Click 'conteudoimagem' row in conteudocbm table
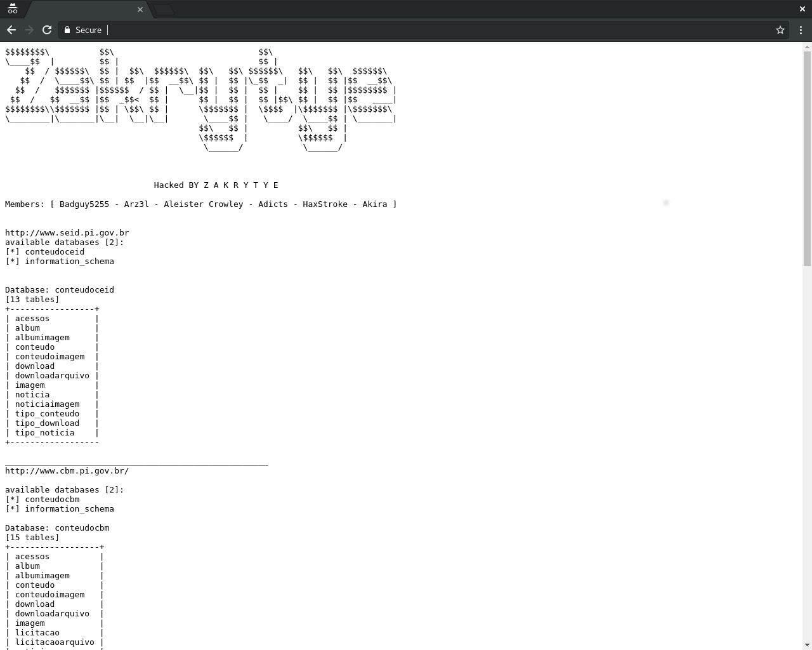 (55, 595)
